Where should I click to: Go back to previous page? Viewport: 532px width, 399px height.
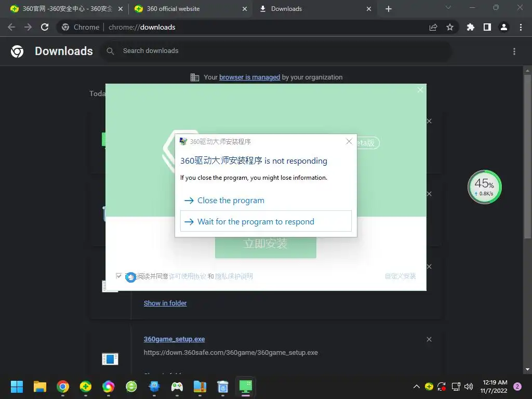(11, 27)
